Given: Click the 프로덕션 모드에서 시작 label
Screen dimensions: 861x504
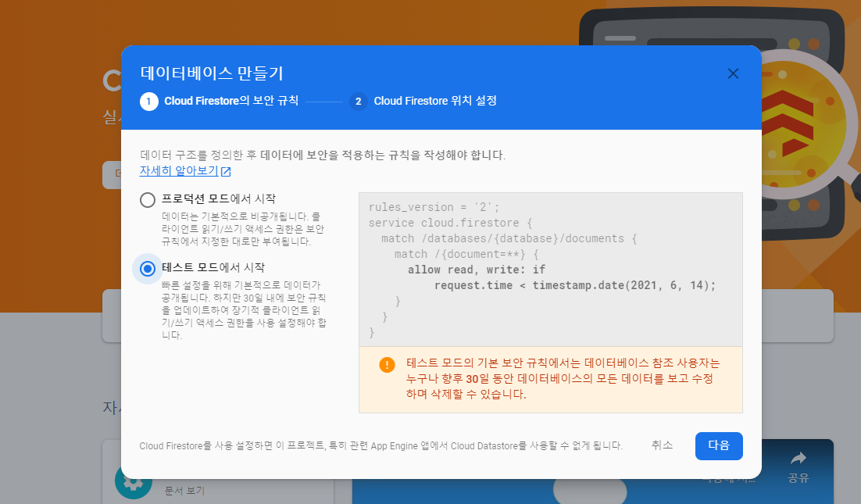Looking at the screenshot, I should point(219,198).
